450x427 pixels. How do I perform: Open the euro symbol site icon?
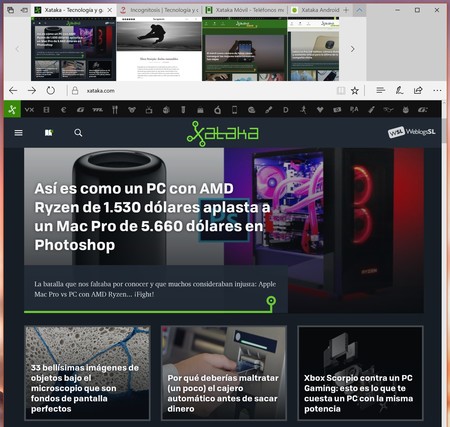pyautogui.click(x=63, y=109)
